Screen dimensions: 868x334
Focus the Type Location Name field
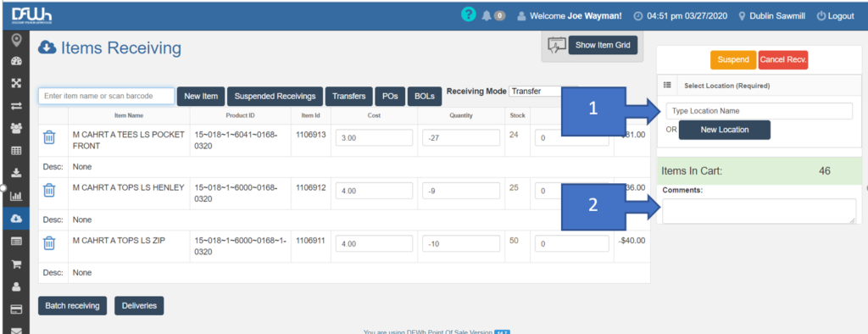coord(759,111)
